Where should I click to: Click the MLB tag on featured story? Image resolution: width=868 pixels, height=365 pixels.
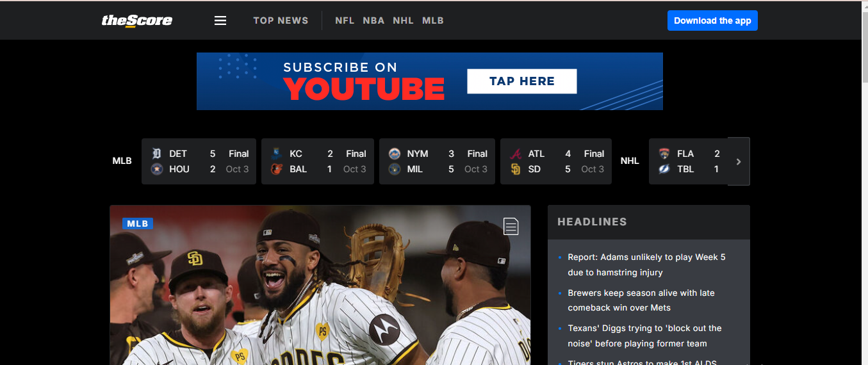[138, 223]
